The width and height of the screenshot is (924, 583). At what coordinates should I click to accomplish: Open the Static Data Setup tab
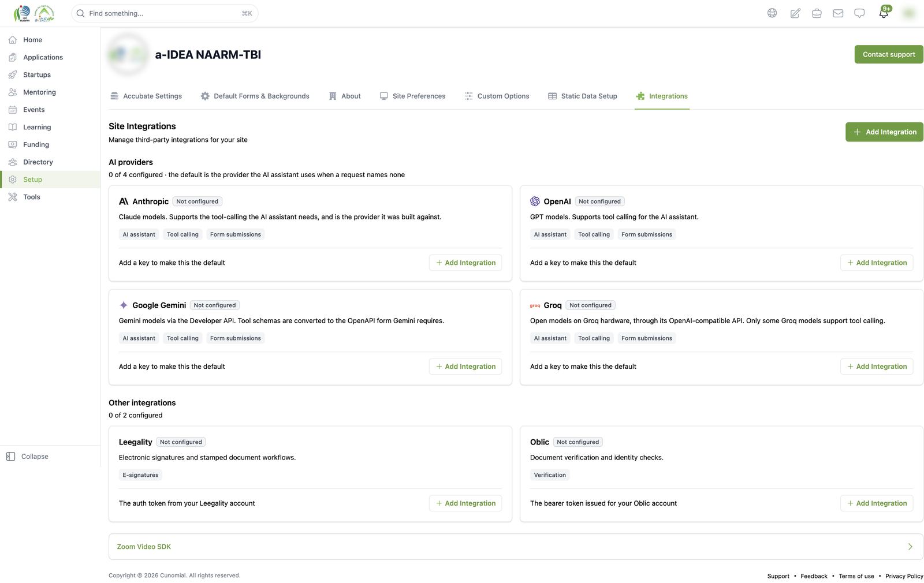(583, 96)
